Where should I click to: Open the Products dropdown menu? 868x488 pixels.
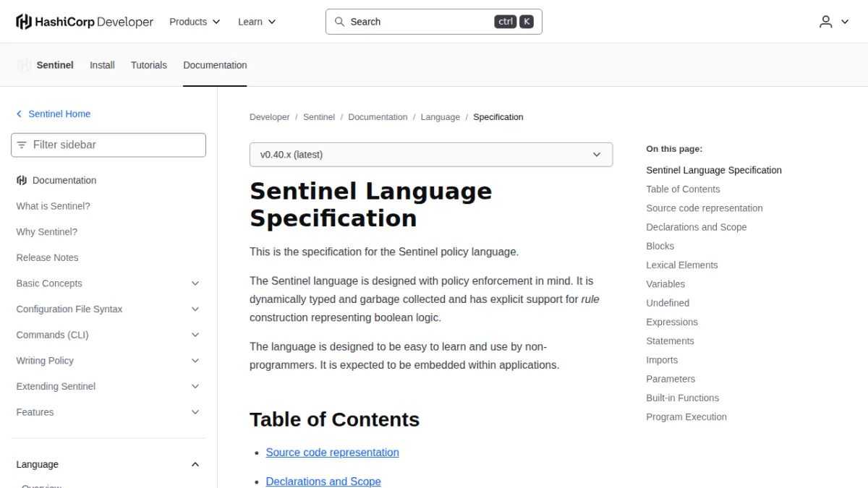click(x=195, y=22)
